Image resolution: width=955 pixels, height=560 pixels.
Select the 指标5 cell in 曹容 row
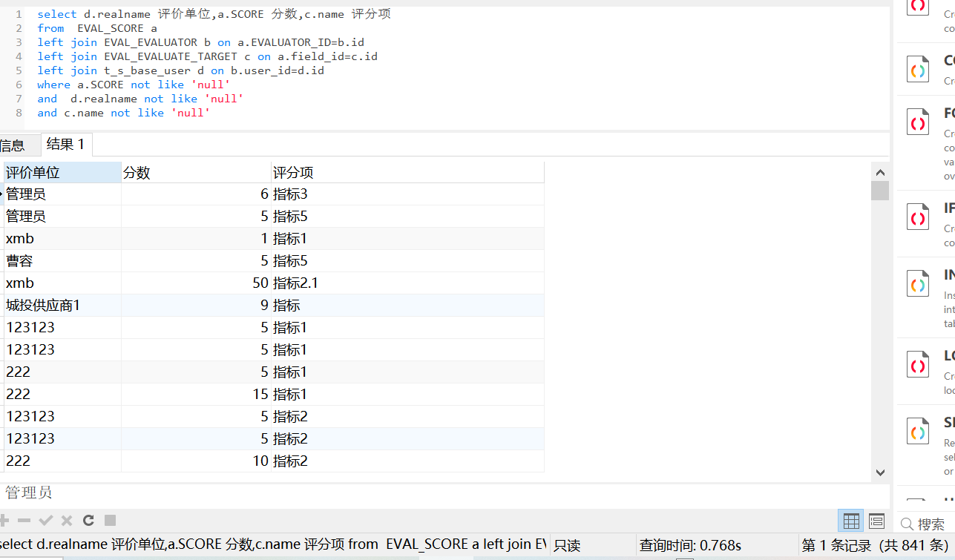coord(407,261)
